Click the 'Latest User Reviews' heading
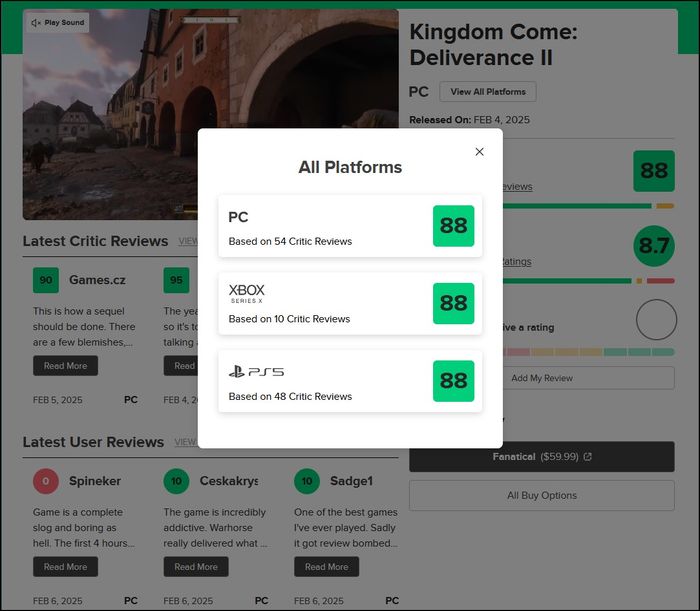This screenshot has height=611, width=700. pyautogui.click(x=93, y=442)
